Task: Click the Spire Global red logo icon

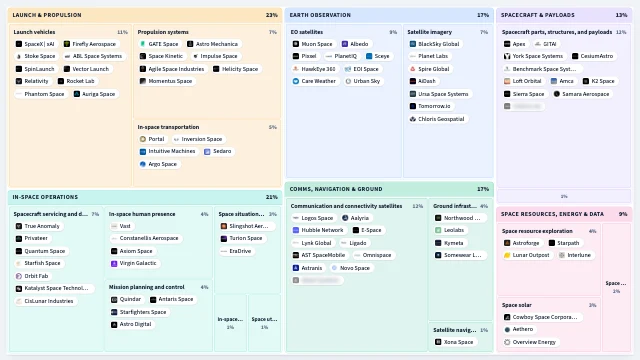Action: [413, 69]
